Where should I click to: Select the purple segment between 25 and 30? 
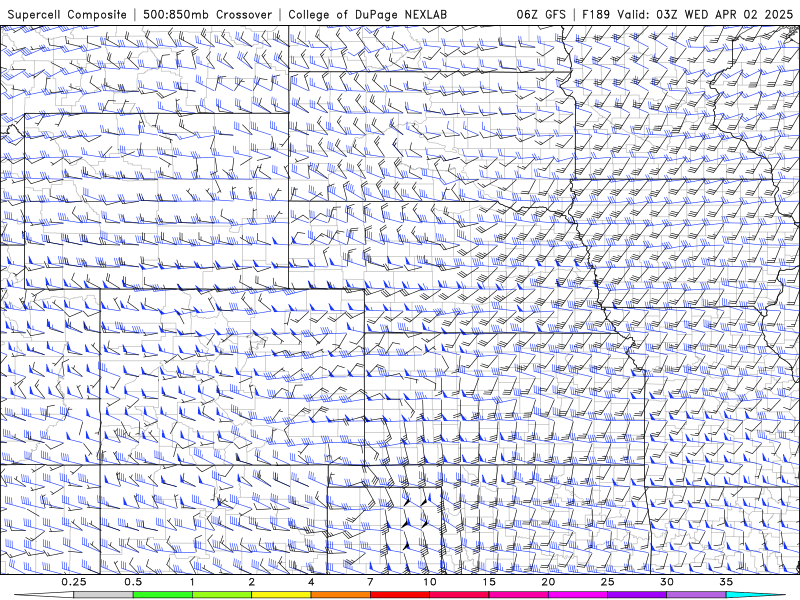point(637,595)
